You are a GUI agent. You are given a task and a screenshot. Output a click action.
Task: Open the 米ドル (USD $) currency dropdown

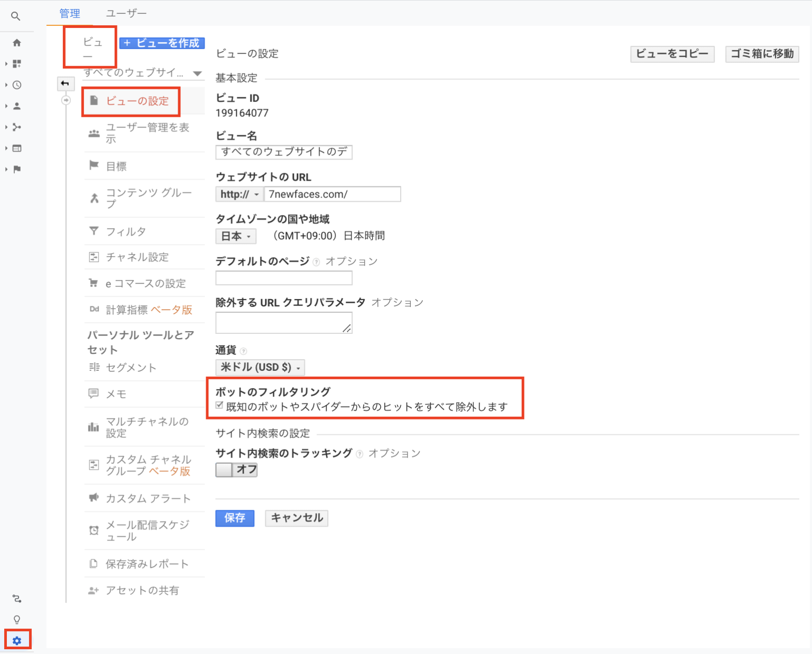pos(260,367)
